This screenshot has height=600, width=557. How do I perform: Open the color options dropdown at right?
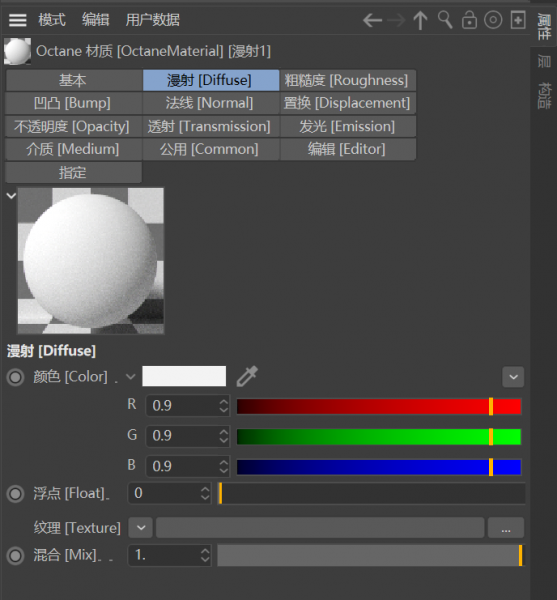pos(513,377)
